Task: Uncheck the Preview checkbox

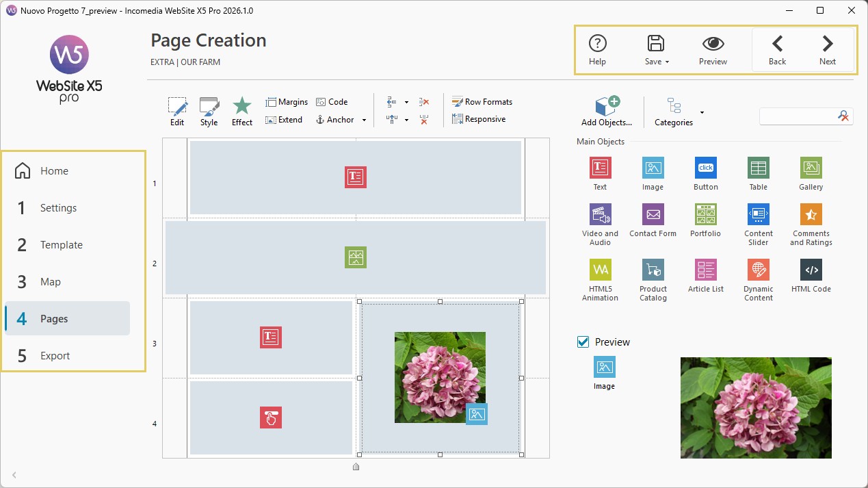Action: (583, 342)
